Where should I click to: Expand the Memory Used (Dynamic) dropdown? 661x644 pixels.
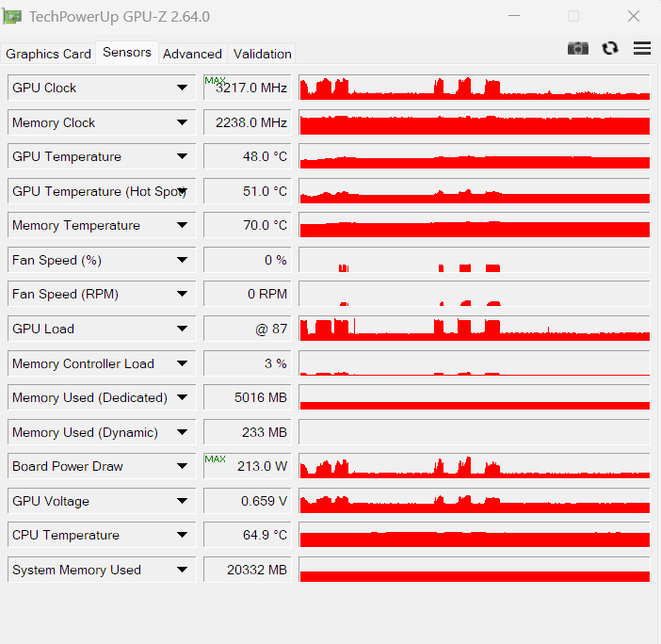pos(182,432)
